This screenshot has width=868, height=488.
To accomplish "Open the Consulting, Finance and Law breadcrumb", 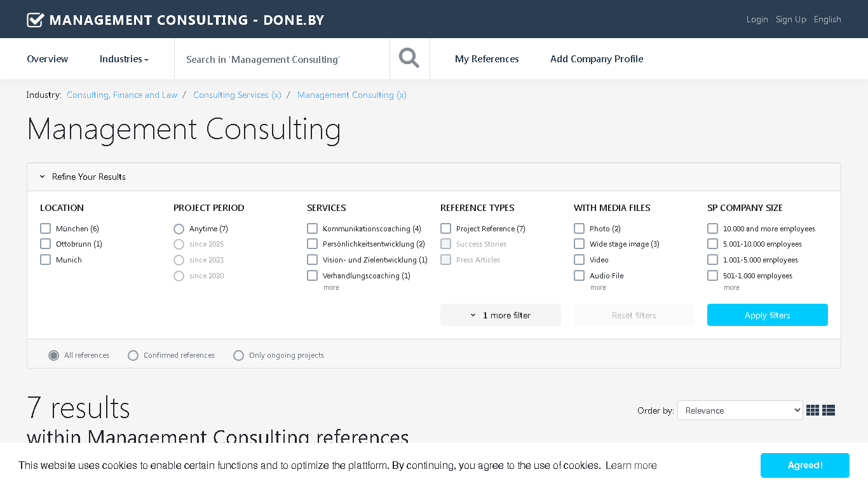I will tap(122, 95).
